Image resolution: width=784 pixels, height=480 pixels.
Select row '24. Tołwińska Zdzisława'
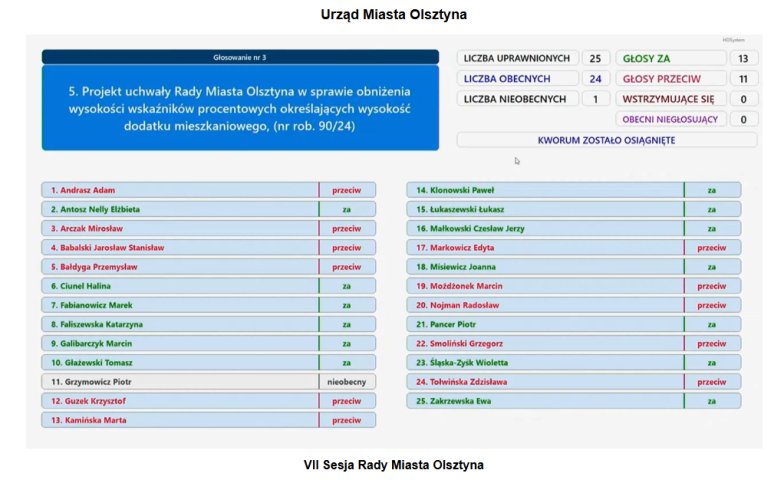pyautogui.click(x=574, y=382)
